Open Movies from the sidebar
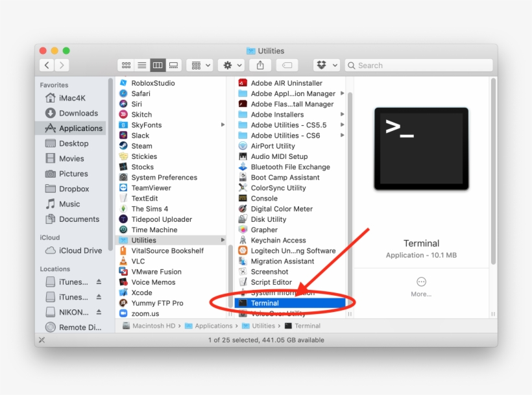Viewport: 532px width, 395px height. pyautogui.click(x=71, y=158)
